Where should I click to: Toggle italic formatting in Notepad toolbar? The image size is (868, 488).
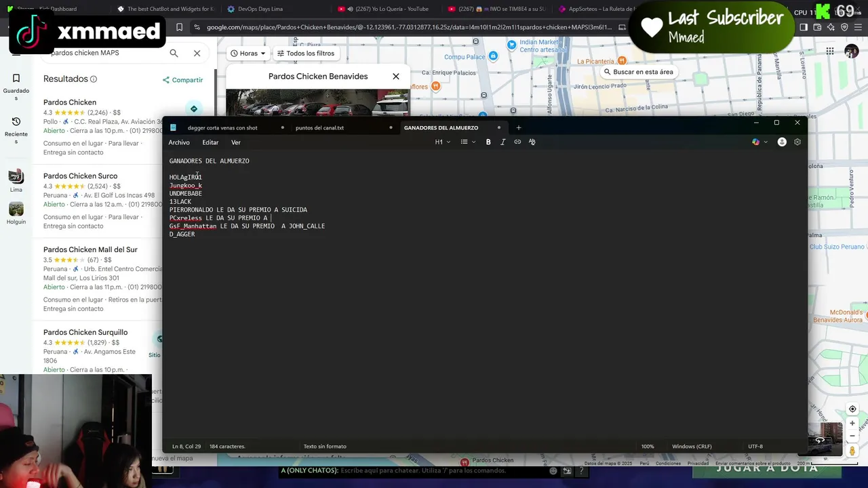point(502,142)
